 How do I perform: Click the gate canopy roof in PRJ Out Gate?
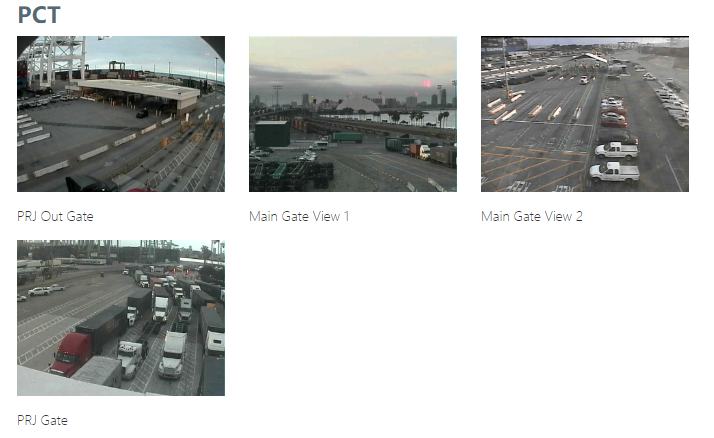point(137,88)
